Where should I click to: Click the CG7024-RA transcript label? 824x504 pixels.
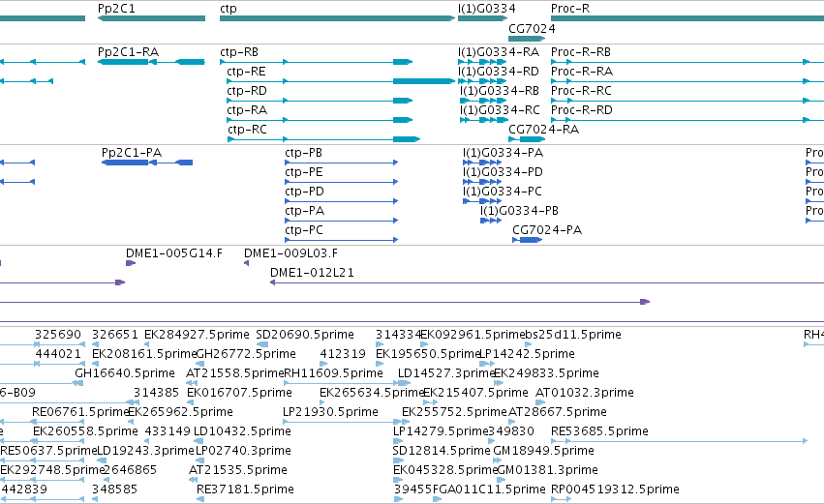pos(544,130)
